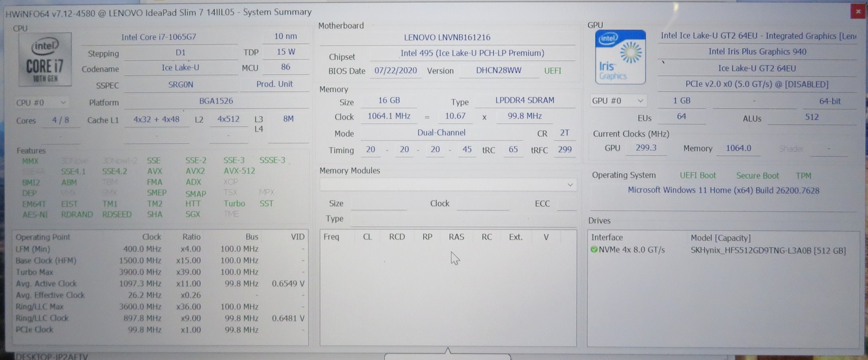Viewport: 868px width, 360px height.
Task: Click the TDP value 15 W
Action: coord(286,52)
